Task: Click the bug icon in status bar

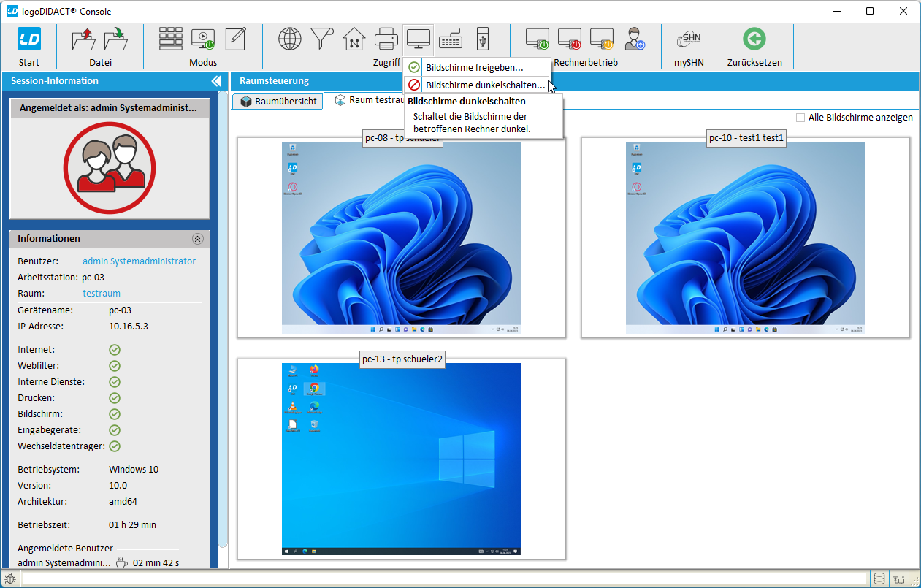Action: 11,579
